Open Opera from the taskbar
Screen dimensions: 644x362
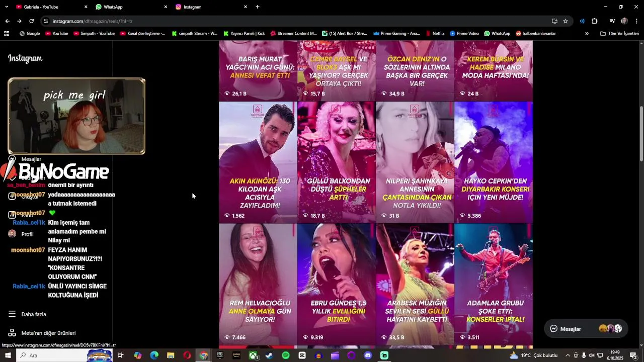[187, 355]
